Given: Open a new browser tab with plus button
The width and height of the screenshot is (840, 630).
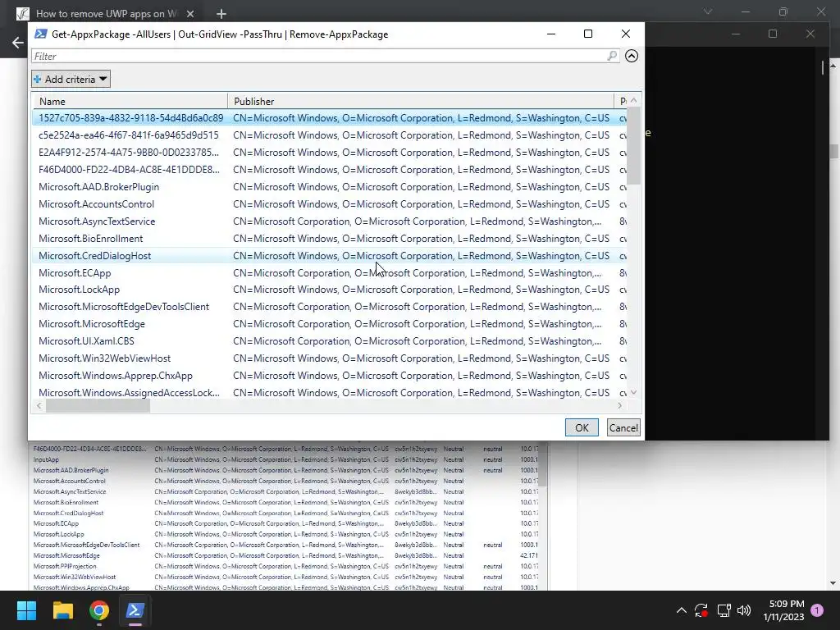Looking at the screenshot, I should (221, 14).
